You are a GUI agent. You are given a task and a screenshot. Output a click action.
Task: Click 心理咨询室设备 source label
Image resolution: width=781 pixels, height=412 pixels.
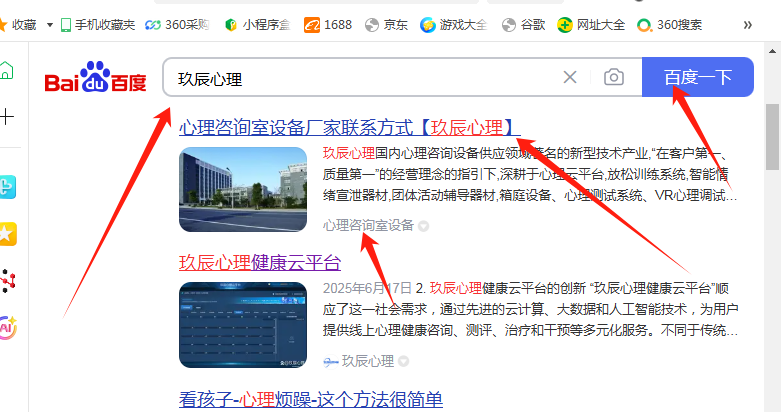(368, 226)
